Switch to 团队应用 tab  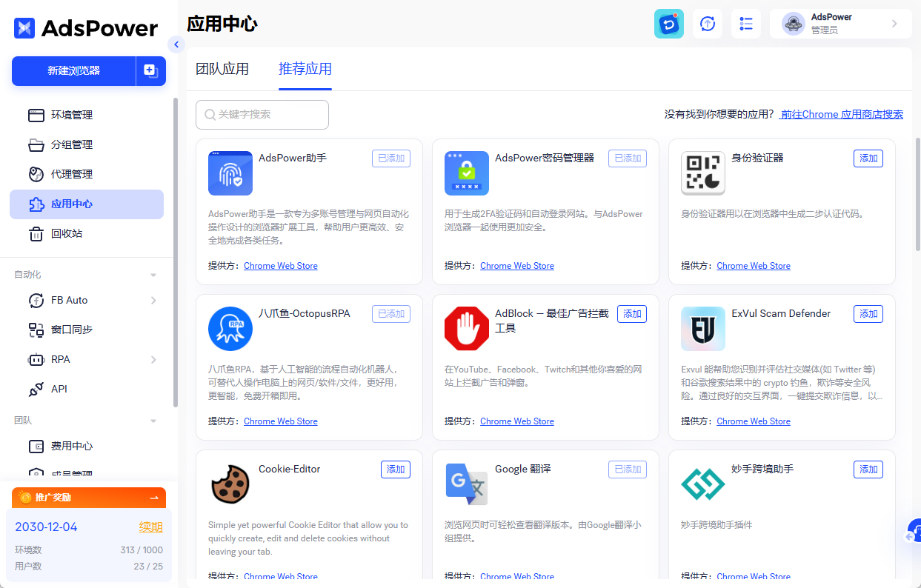coord(222,69)
